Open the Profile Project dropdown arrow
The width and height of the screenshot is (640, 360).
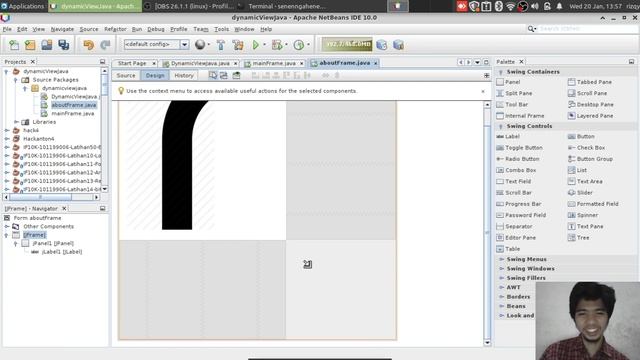click(308, 44)
